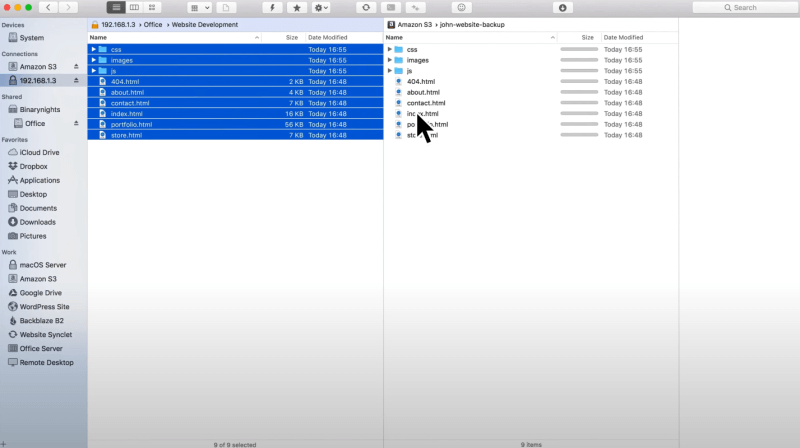Select portfolio.html in the left pane

click(131, 124)
